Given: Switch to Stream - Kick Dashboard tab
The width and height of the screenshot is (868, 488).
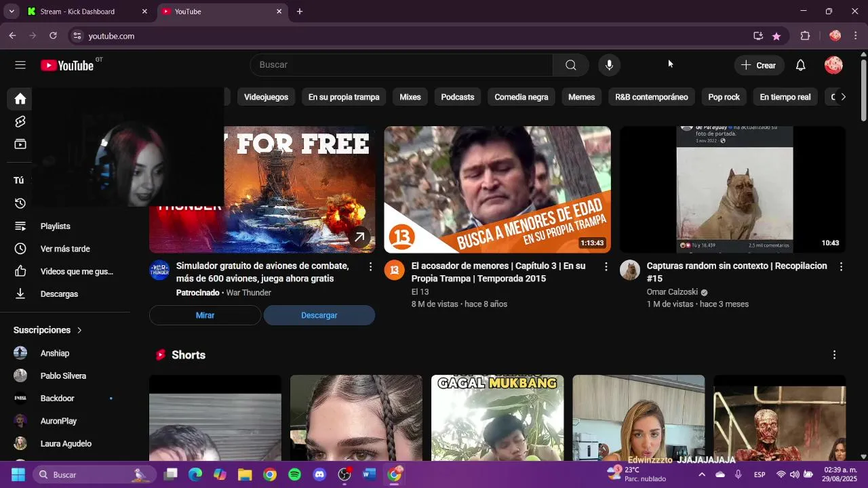Looking at the screenshot, I should pos(87,12).
